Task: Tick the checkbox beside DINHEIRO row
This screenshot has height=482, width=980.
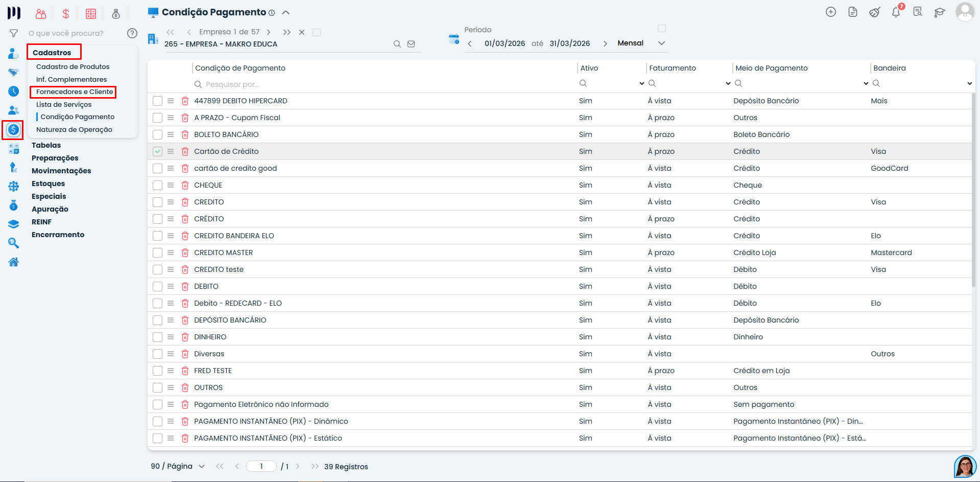Action: pyautogui.click(x=157, y=337)
